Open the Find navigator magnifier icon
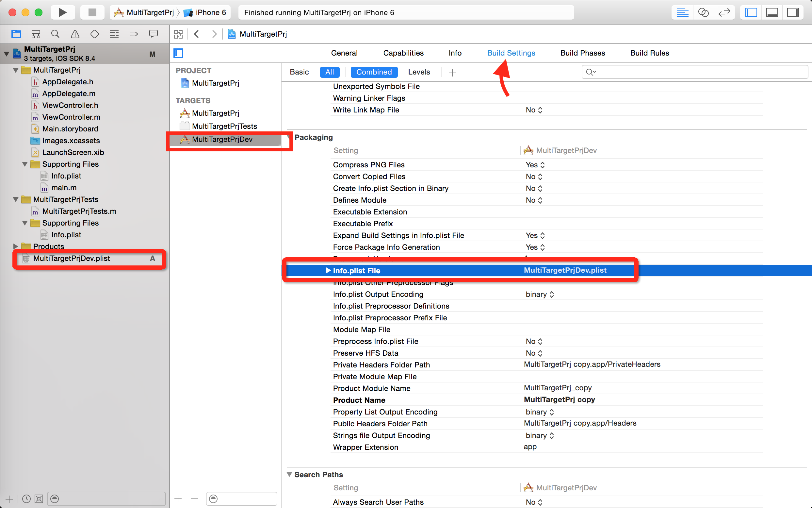Screen dimensions: 812x508 56,34
